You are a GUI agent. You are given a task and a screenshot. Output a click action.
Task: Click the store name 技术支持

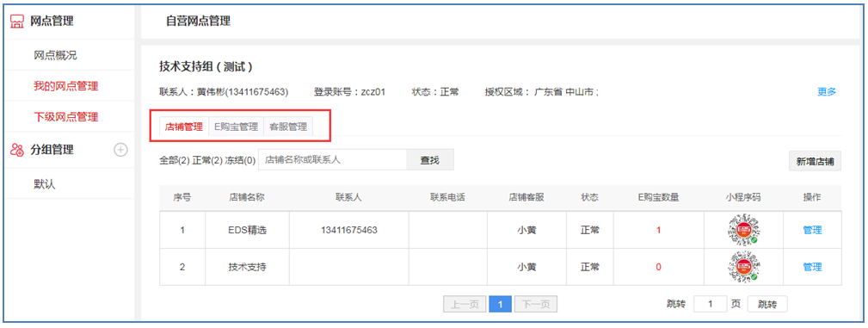[x=248, y=267]
